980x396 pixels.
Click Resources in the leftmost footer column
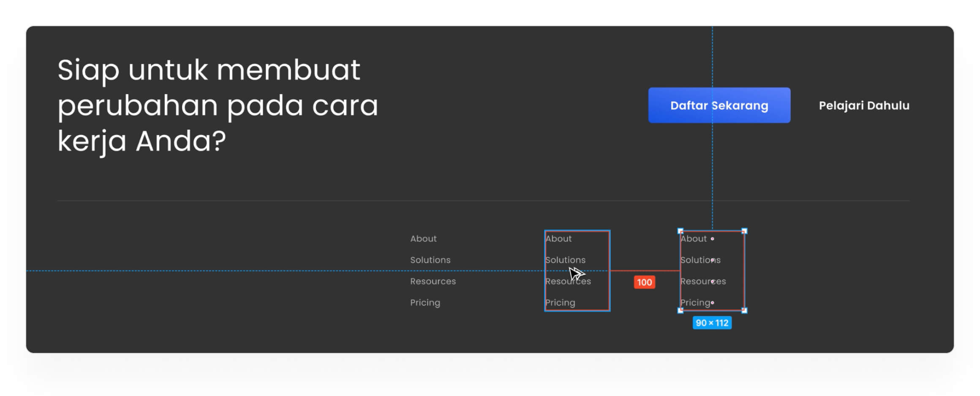433,281
